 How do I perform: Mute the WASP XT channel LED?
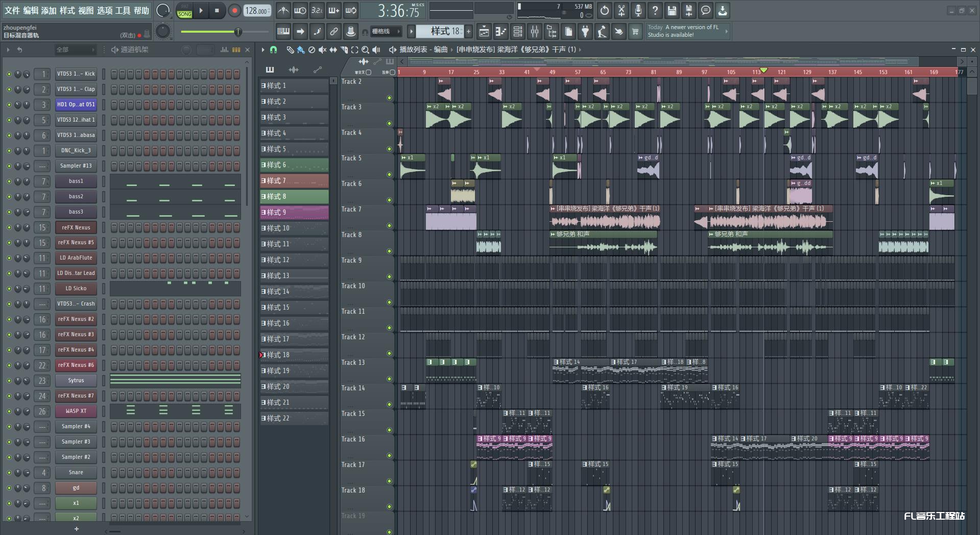click(x=9, y=411)
